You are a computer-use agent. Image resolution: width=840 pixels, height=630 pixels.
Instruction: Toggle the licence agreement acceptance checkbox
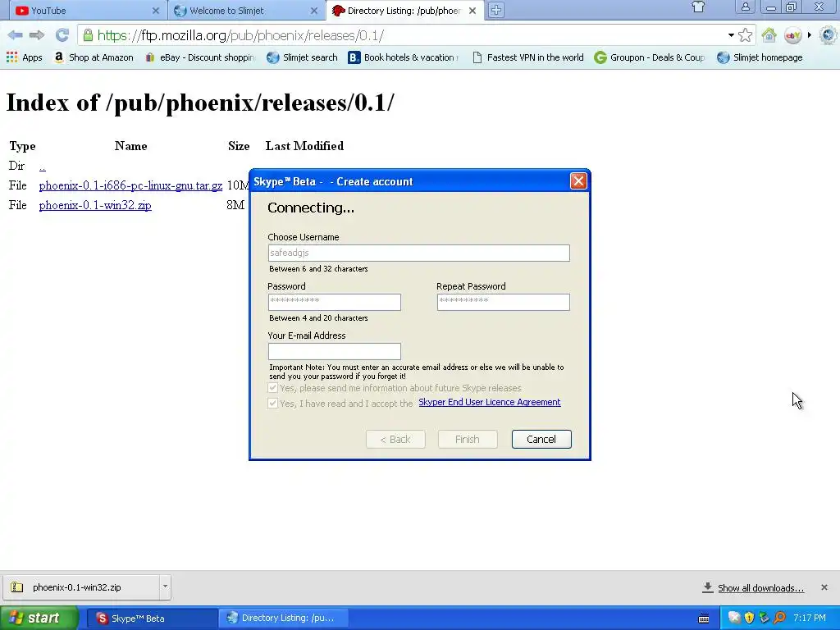click(272, 404)
